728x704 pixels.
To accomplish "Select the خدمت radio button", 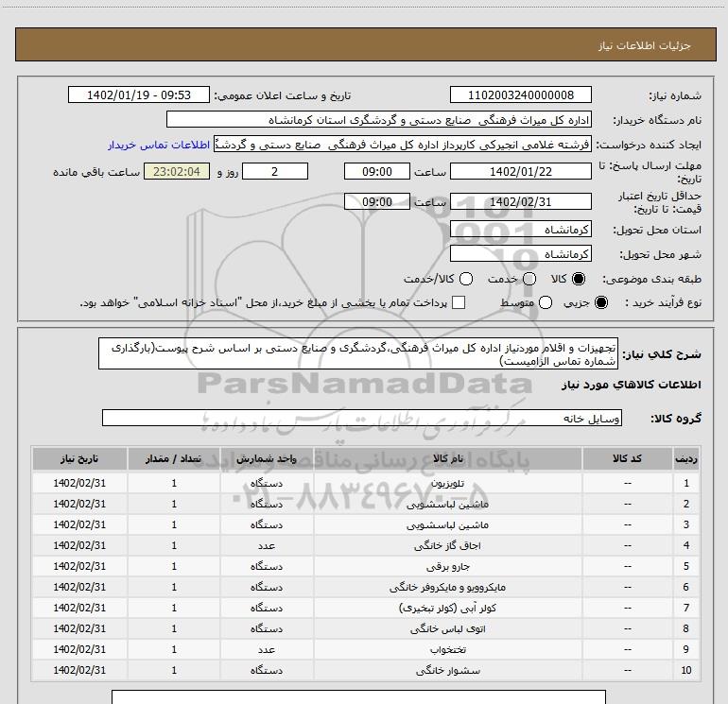I will click(x=529, y=279).
